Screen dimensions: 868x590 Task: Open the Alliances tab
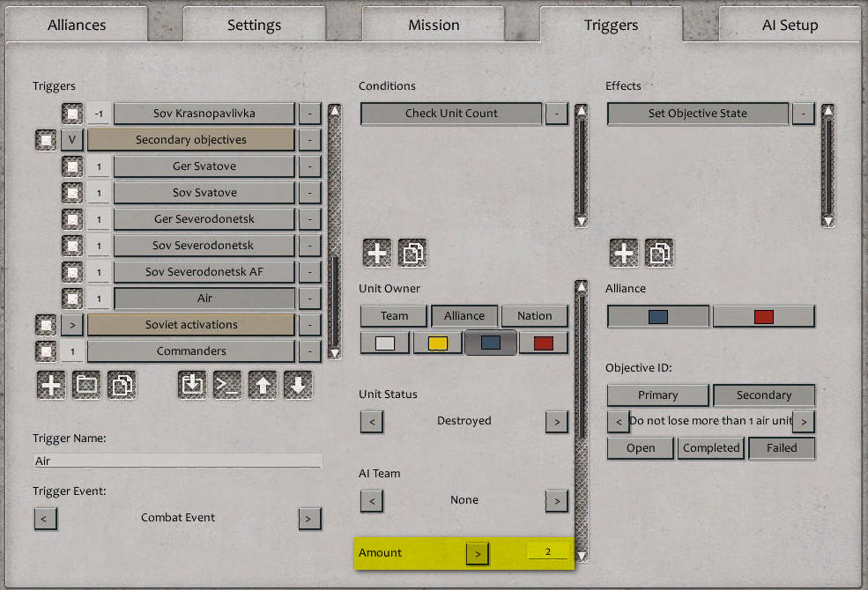point(77,25)
